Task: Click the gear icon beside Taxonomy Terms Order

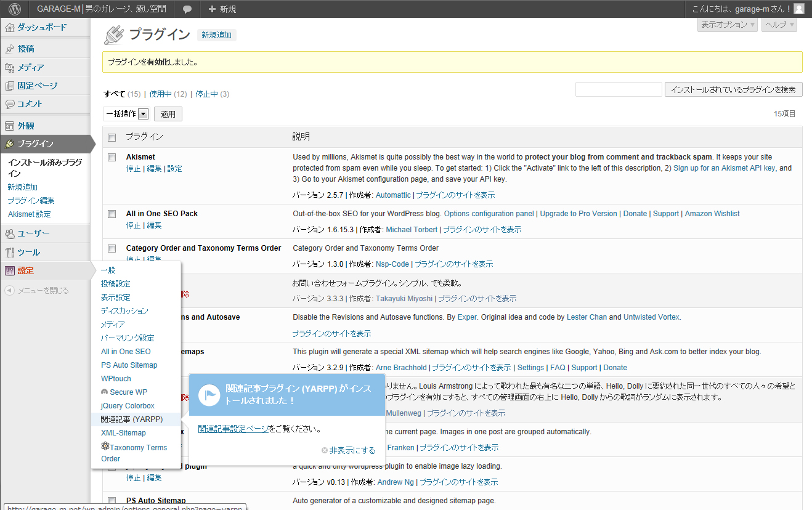Action: coord(105,446)
